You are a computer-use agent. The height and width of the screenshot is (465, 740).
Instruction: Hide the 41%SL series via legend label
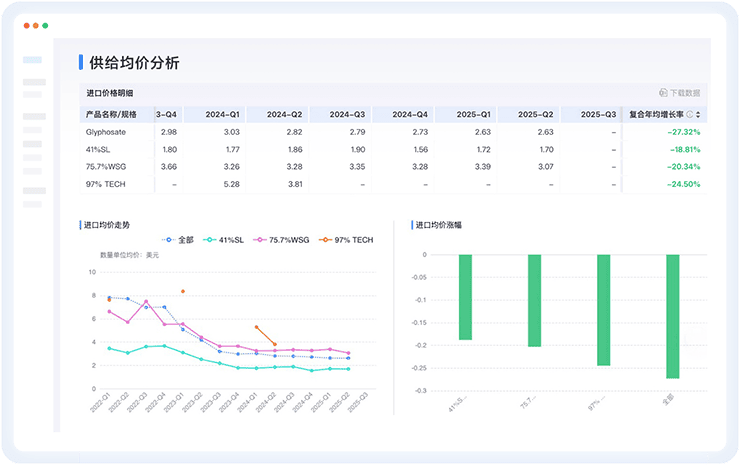click(x=233, y=240)
